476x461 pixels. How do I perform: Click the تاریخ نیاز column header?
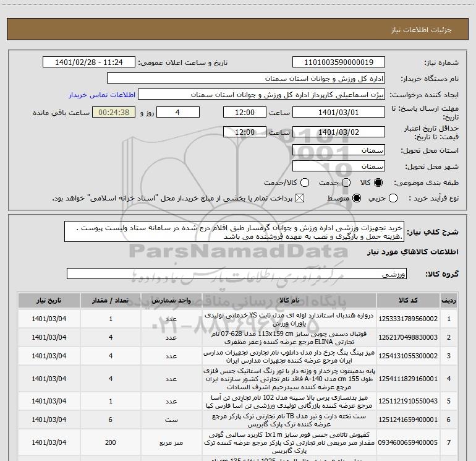coord(49,300)
